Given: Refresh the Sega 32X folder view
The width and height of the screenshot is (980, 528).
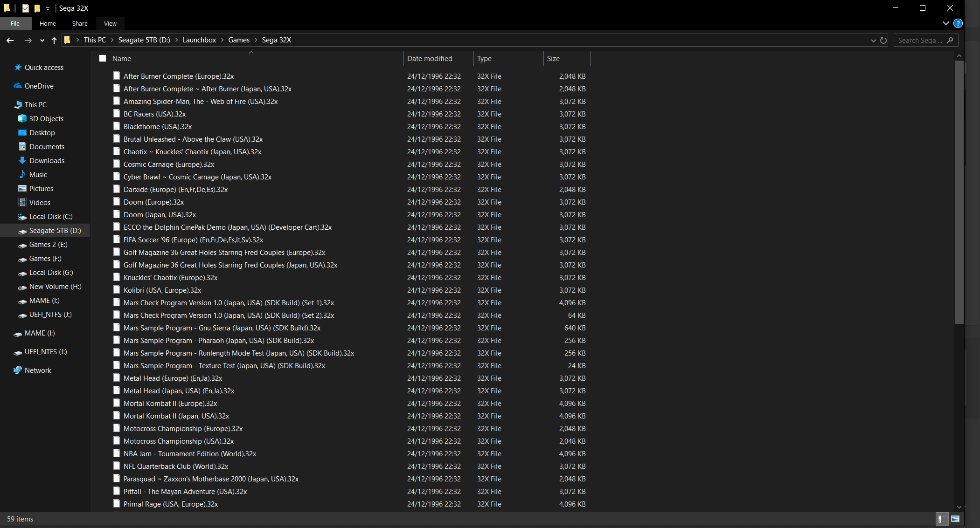Looking at the screenshot, I should pyautogui.click(x=883, y=41).
